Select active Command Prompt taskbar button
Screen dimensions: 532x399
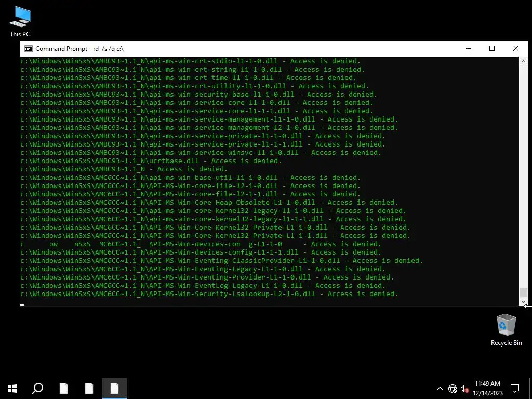pos(115,389)
